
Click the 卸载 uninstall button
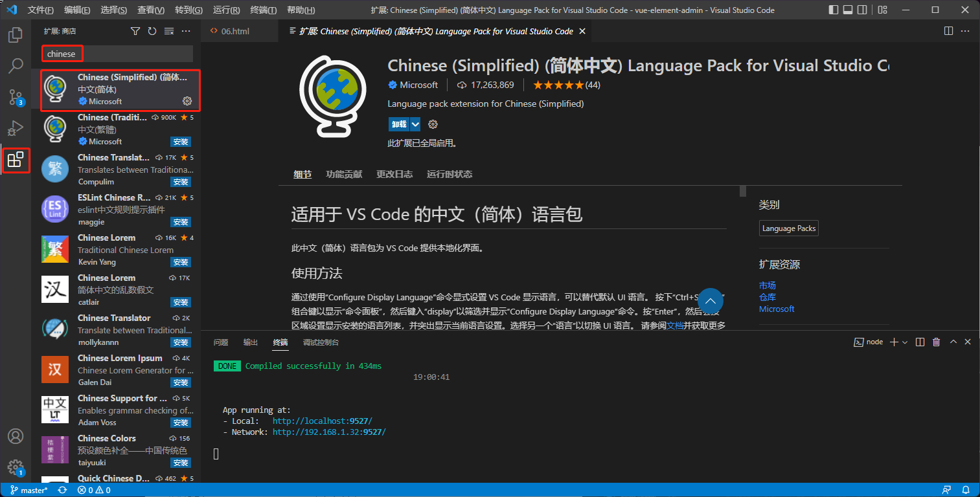pyautogui.click(x=399, y=124)
